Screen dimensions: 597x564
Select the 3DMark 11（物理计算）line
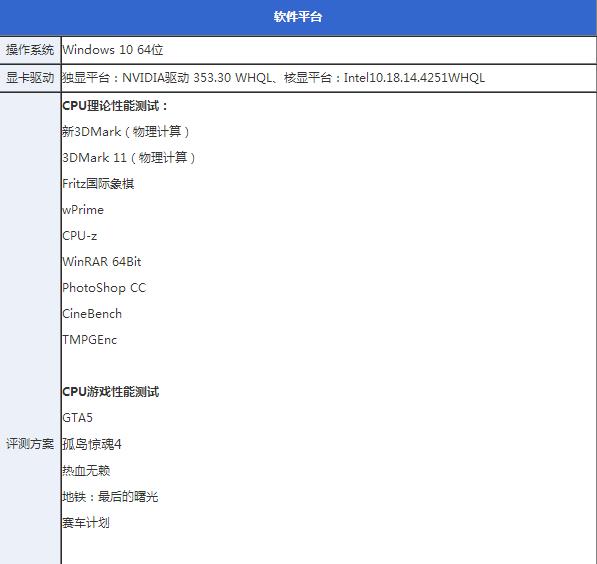(129, 158)
